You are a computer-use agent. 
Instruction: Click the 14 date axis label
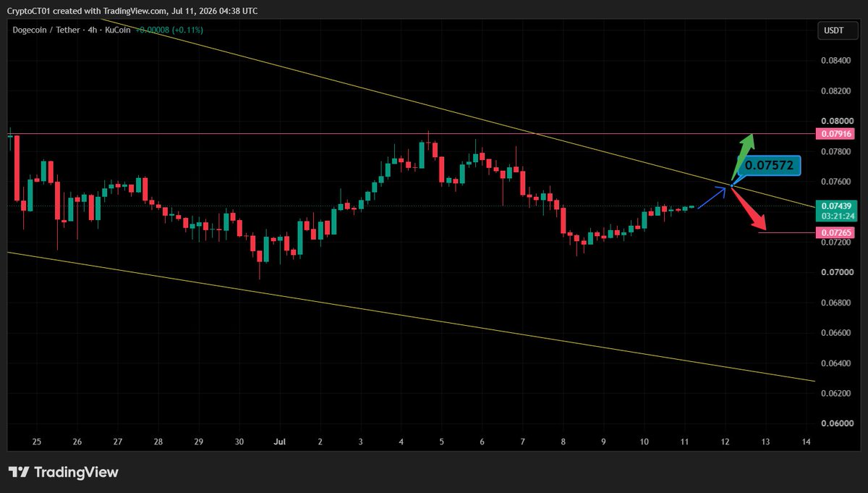(806, 441)
